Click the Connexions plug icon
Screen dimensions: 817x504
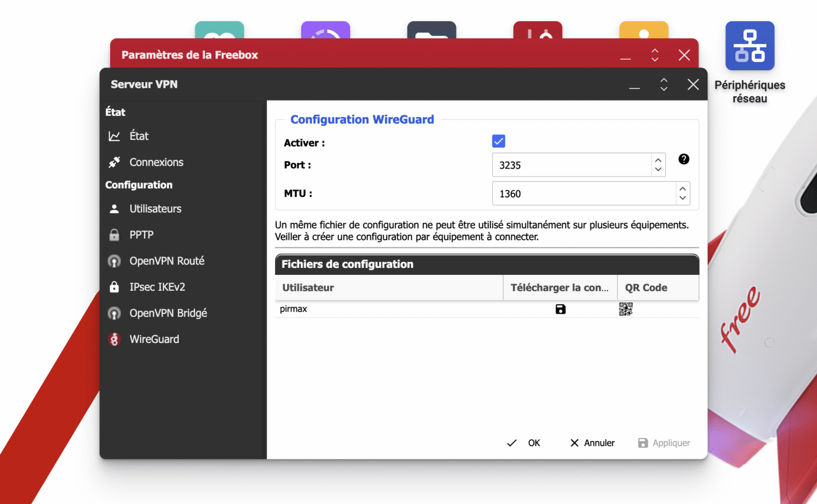[x=114, y=162]
